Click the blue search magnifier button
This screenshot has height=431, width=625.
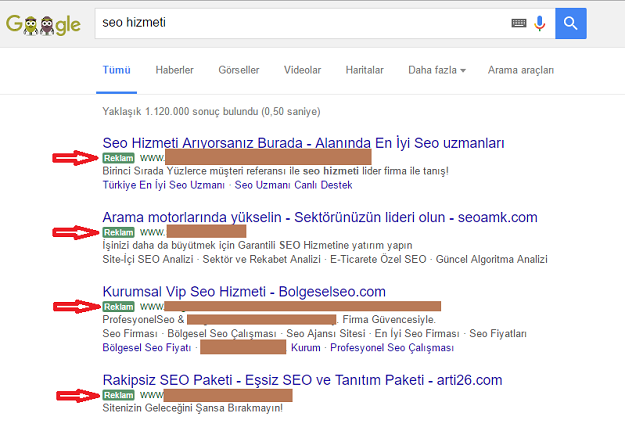click(x=570, y=24)
